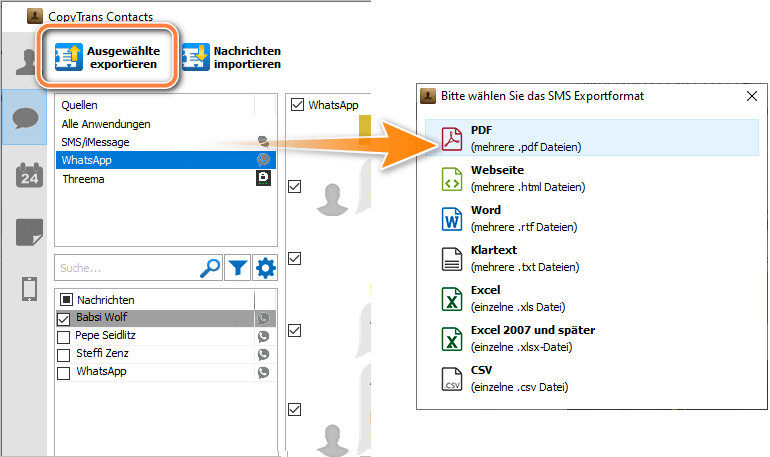Click the Excel 2007 xlsx icon
770x457 pixels.
click(451, 339)
